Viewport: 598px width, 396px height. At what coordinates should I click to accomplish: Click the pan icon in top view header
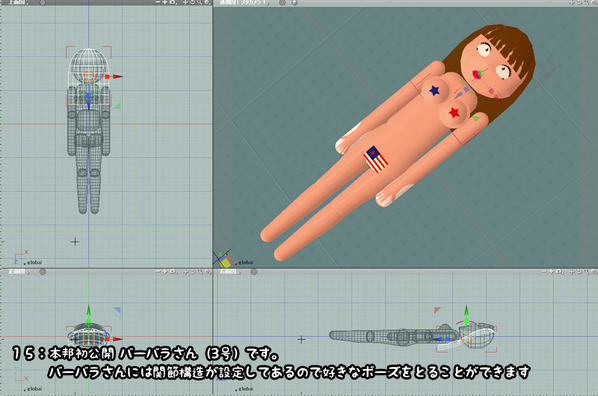coord(186,2)
